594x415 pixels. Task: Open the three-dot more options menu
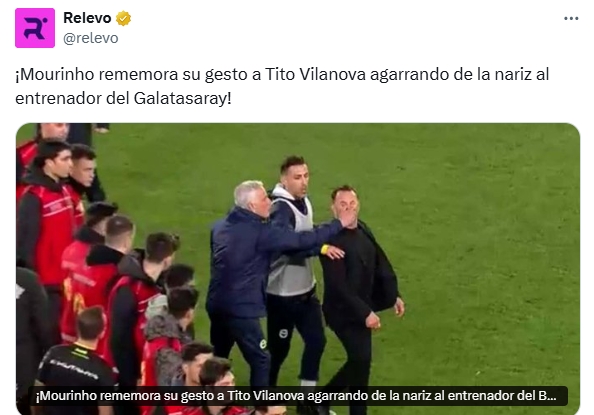point(571,18)
